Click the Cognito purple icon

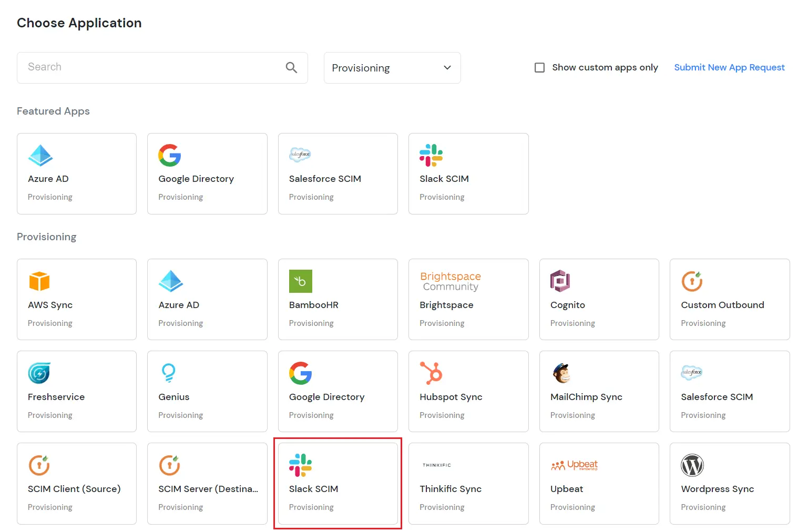560,281
